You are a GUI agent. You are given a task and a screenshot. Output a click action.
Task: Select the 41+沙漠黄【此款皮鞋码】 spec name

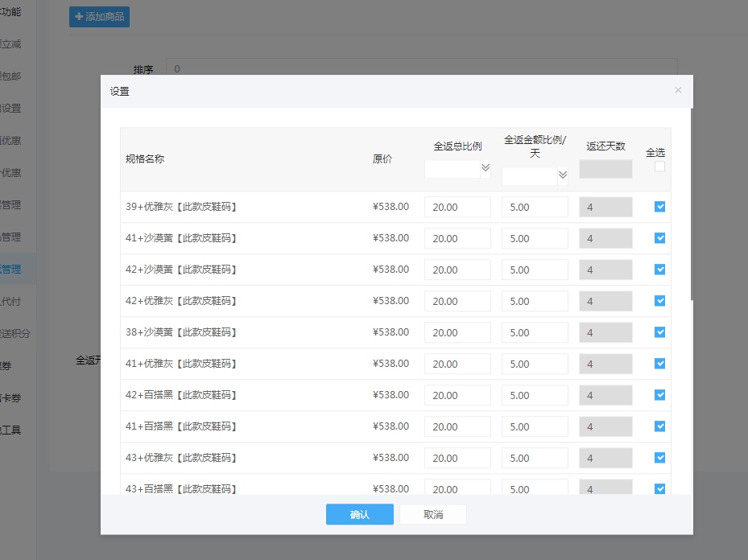coord(181,238)
